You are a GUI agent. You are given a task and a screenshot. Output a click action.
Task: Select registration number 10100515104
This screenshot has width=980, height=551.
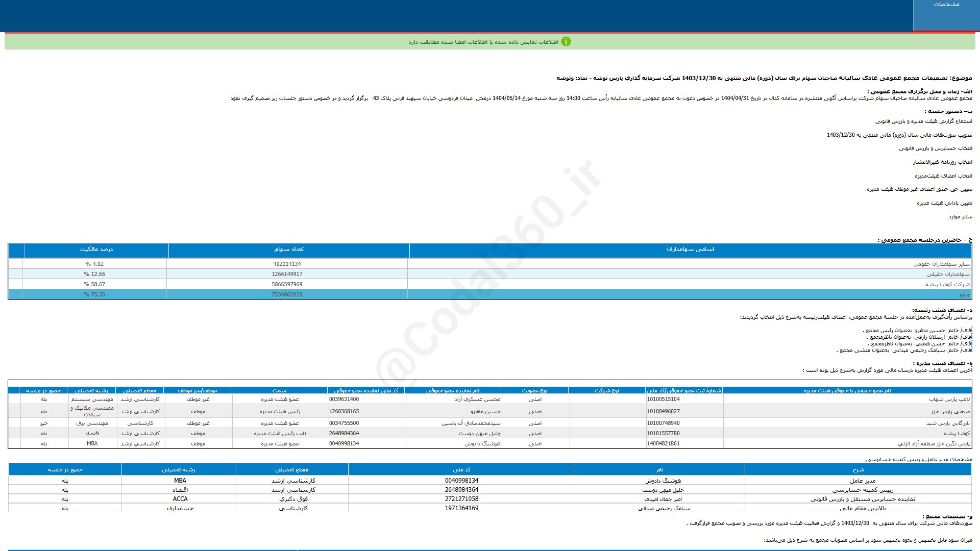[x=663, y=399]
